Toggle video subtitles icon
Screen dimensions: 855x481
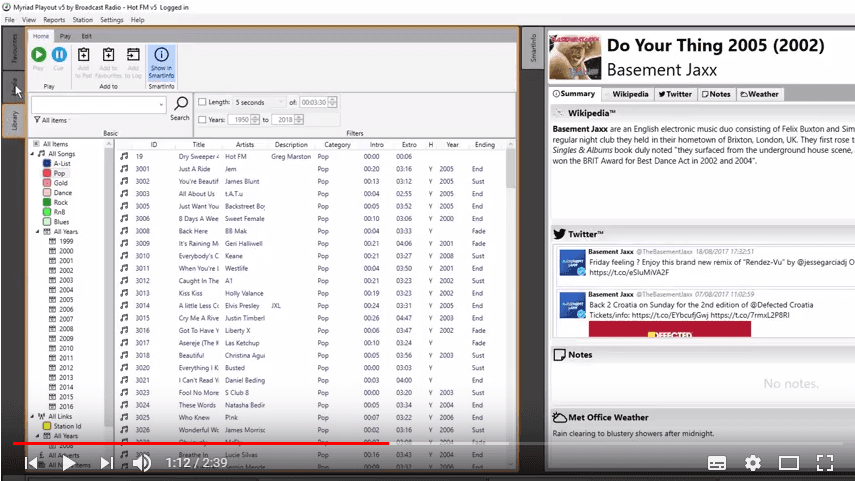(716, 464)
